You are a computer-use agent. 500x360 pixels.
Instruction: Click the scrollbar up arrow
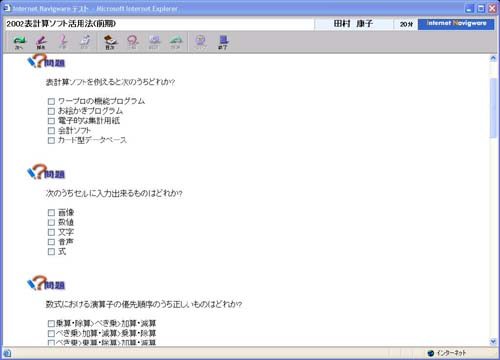pyautogui.click(x=493, y=58)
